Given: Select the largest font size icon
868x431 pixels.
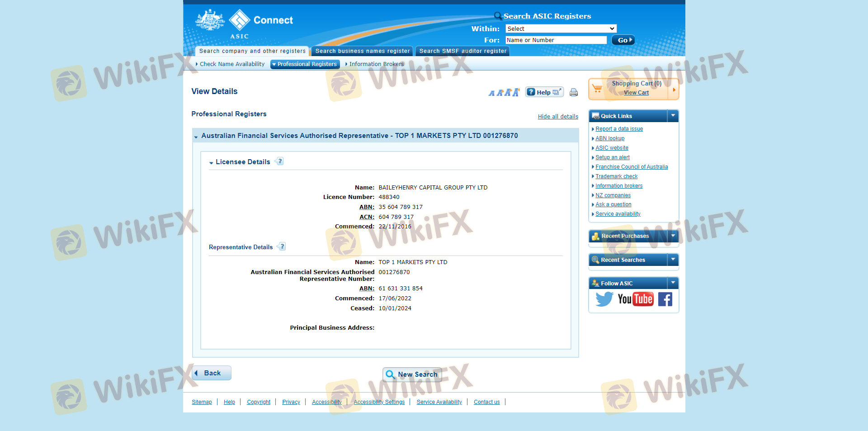Looking at the screenshot, I should pyautogui.click(x=516, y=92).
